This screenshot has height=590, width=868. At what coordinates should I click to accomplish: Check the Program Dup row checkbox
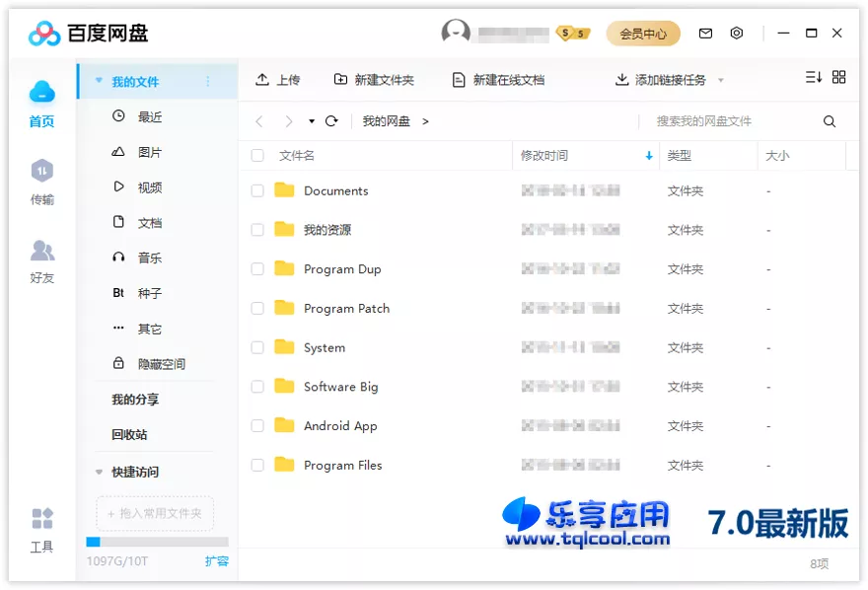coord(257,269)
